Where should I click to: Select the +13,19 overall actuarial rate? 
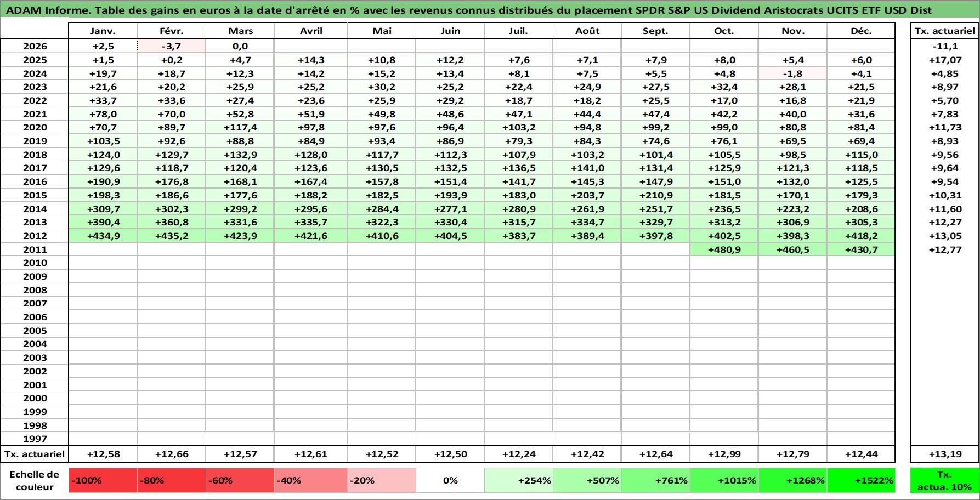[944, 454]
